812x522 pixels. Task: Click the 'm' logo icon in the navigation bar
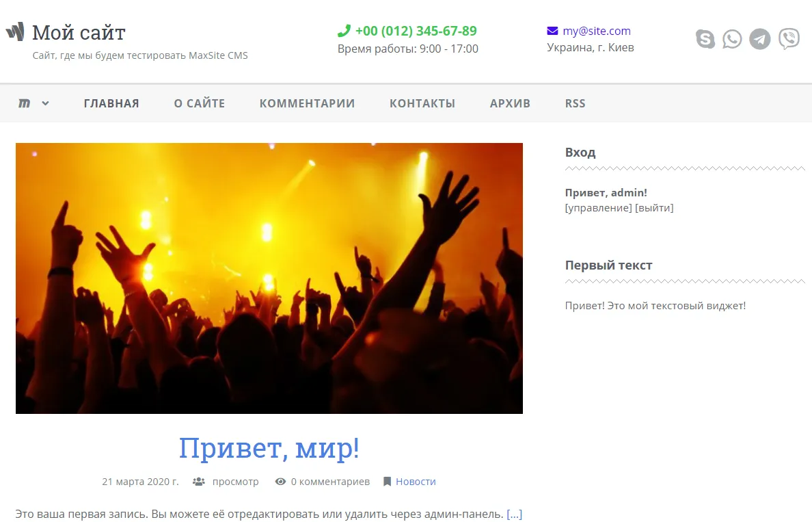(x=25, y=103)
